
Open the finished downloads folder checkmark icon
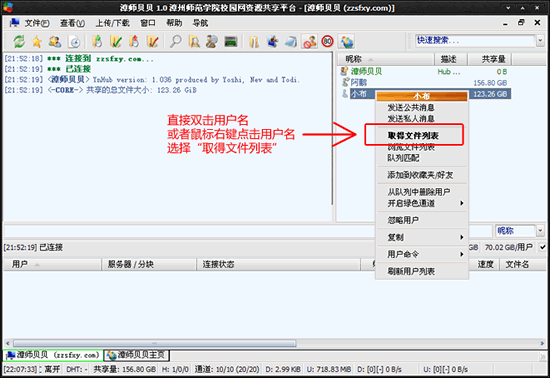(116, 42)
